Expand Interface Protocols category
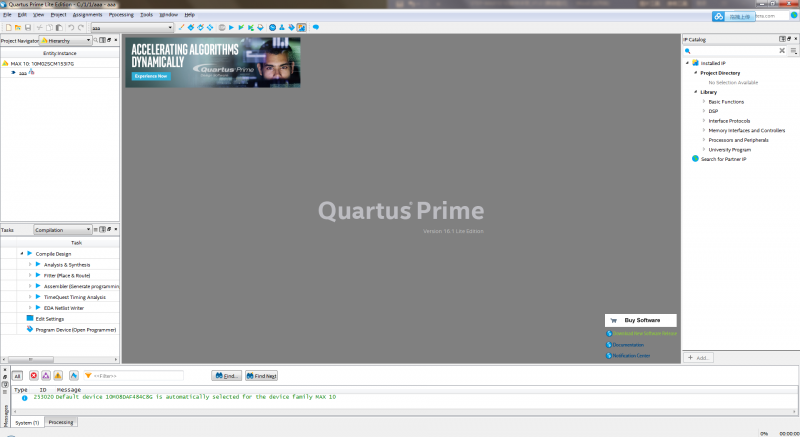The height and width of the screenshot is (437, 800). pos(704,120)
